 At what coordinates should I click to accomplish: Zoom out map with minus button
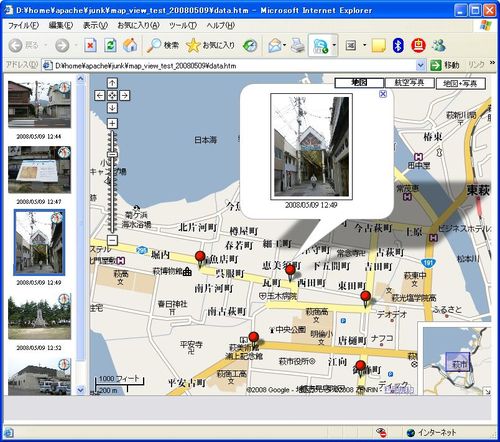pyautogui.click(x=112, y=240)
